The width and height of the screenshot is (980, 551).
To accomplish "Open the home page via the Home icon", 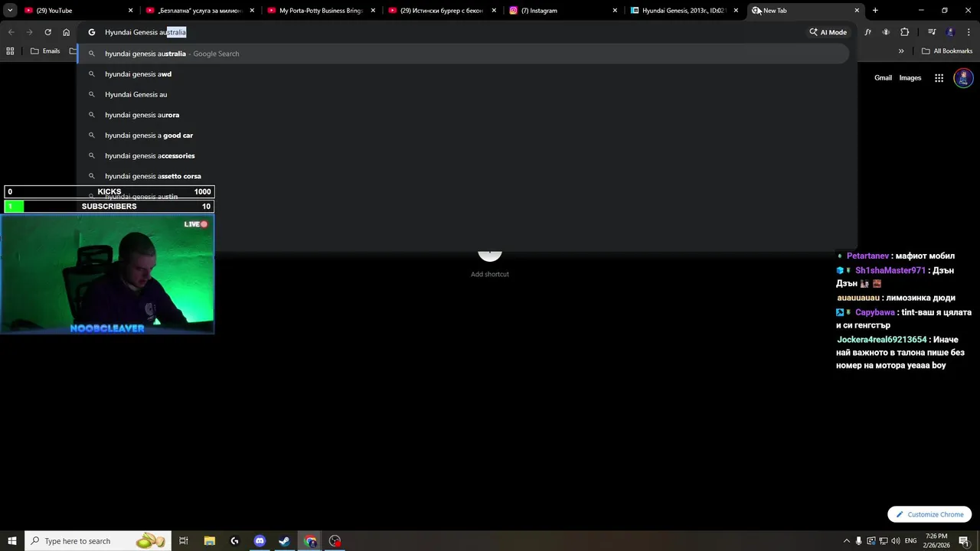I will pos(67,32).
